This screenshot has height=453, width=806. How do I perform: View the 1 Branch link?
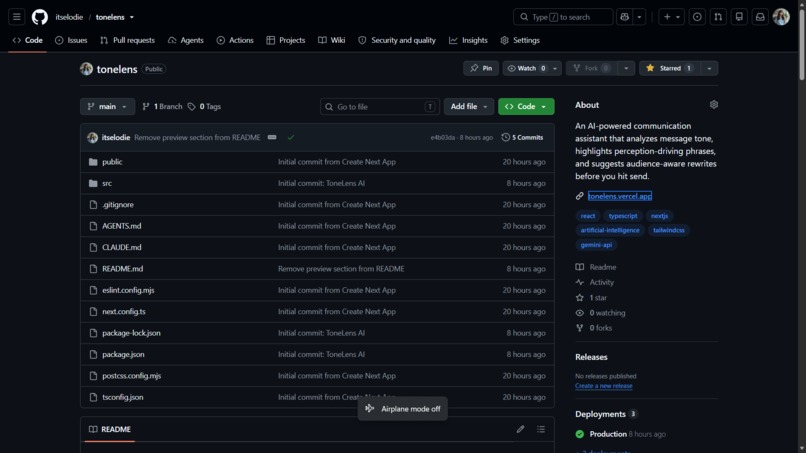(x=162, y=106)
